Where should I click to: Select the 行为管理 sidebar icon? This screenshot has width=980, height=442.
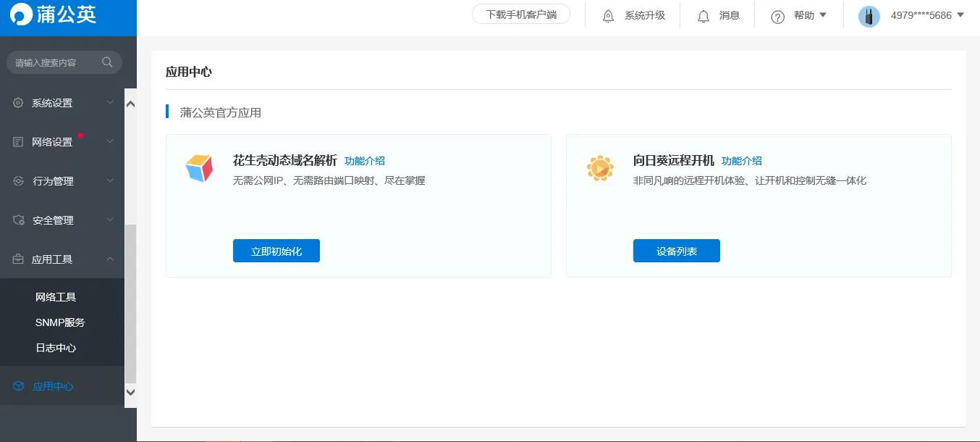[x=17, y=180]
